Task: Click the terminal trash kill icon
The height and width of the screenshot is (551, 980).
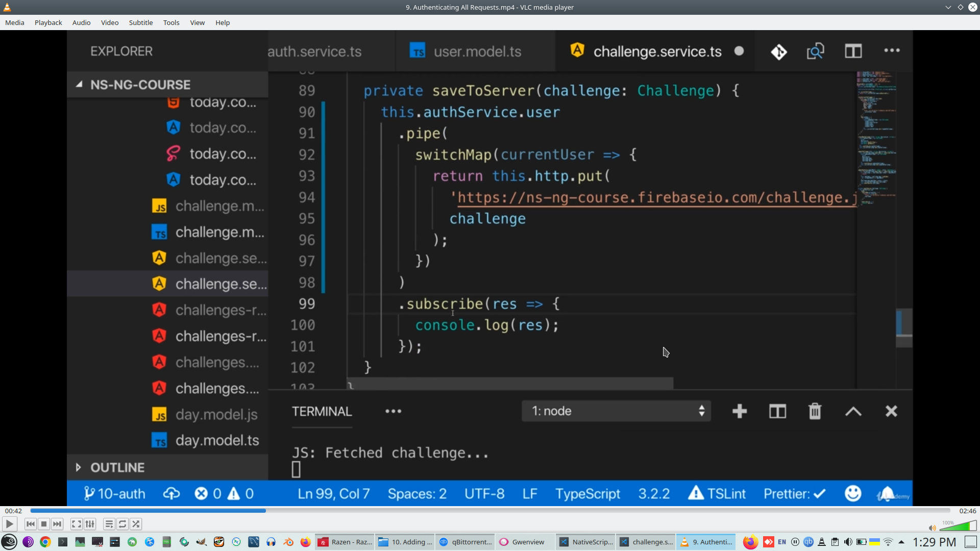Action: [815, 411]
